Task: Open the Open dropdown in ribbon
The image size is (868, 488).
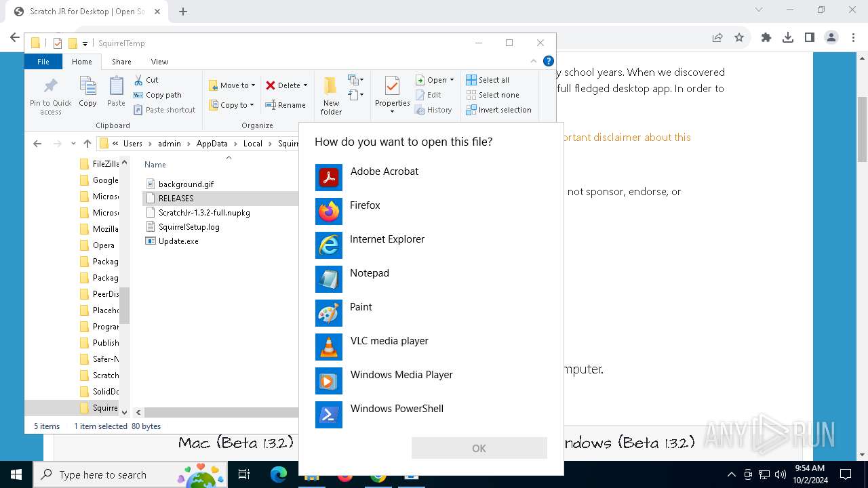Action: tap(435, 80)
